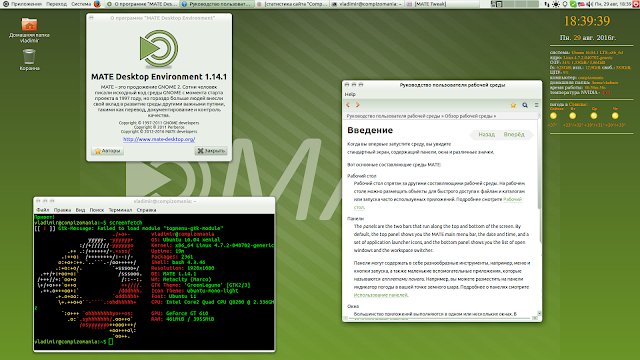The height and width of the screenshot is (360, 640).
Task: Select the Корзина trash desktop icon
Action: coord(29,60)
